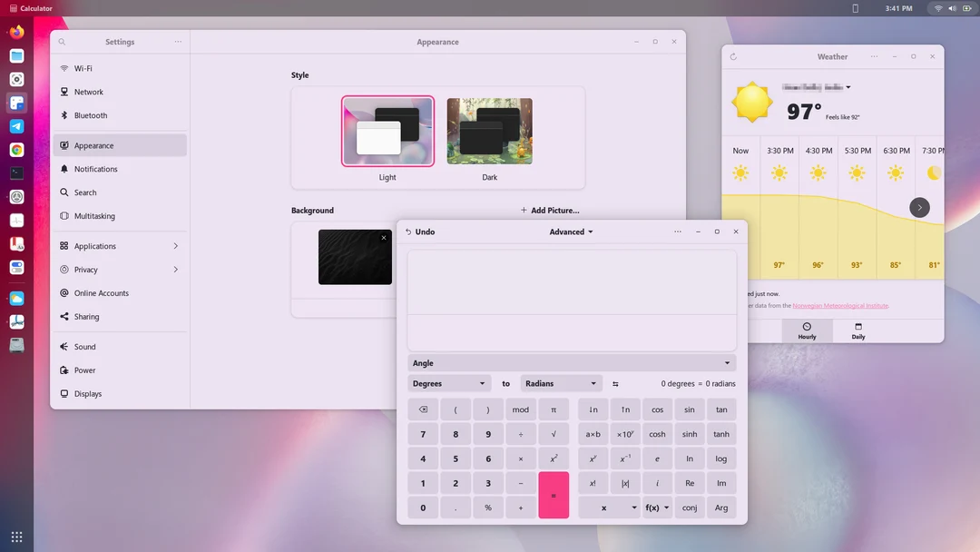The width and height of the screenshot is (980, 552).
Task: Select the factorial x! key
Action: [x=593, y=483]
